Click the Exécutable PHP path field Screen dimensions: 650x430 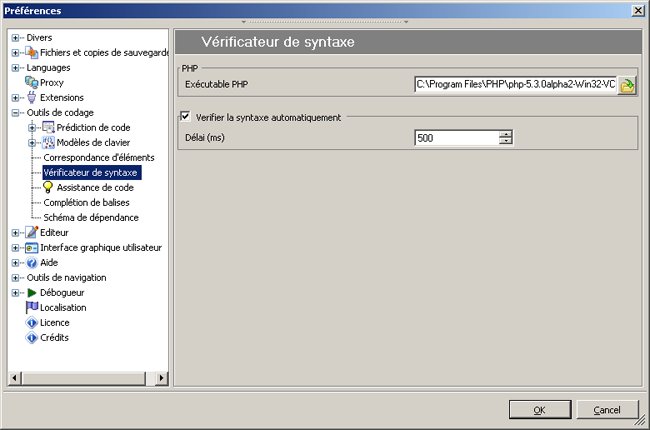(x=514, y=86)
